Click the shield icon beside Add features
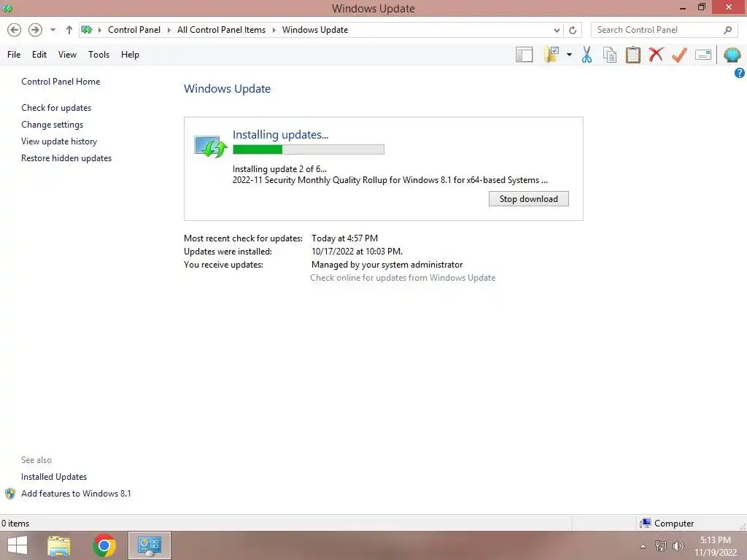The image size is (747, 560). 10,494
